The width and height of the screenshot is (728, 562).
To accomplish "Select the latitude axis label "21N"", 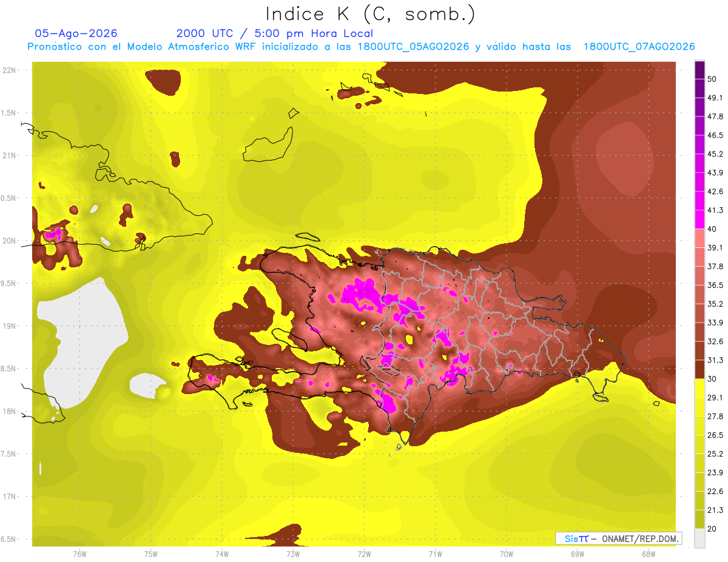I will (x=10, y=155).
